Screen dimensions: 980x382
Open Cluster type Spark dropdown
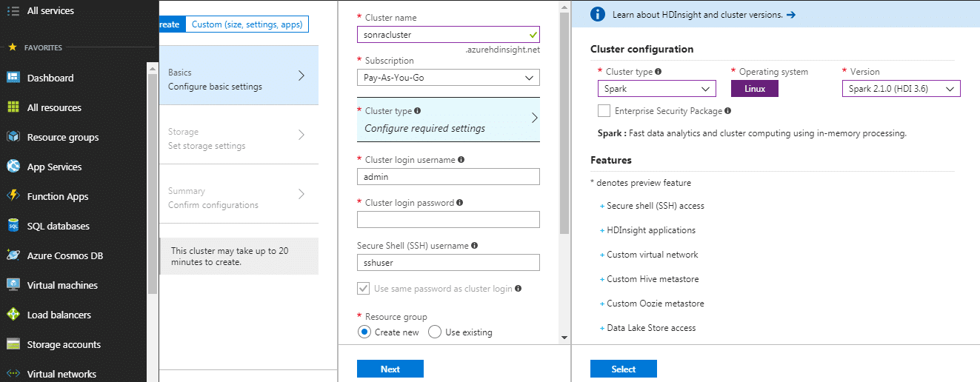click(x=657, y=89)
